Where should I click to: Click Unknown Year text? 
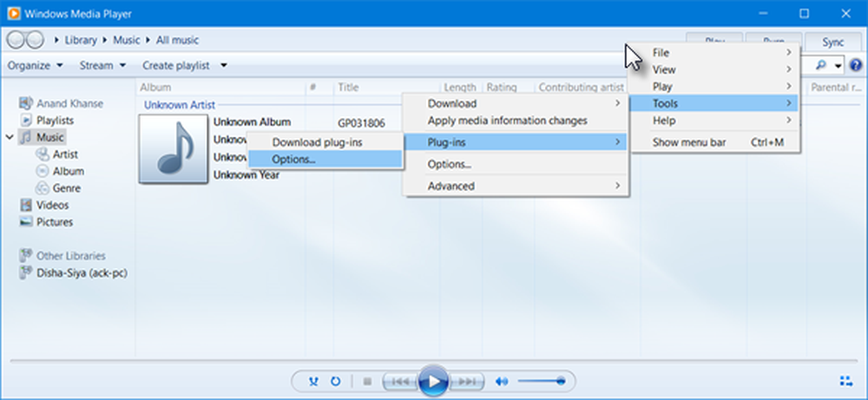tap(247, 174)
